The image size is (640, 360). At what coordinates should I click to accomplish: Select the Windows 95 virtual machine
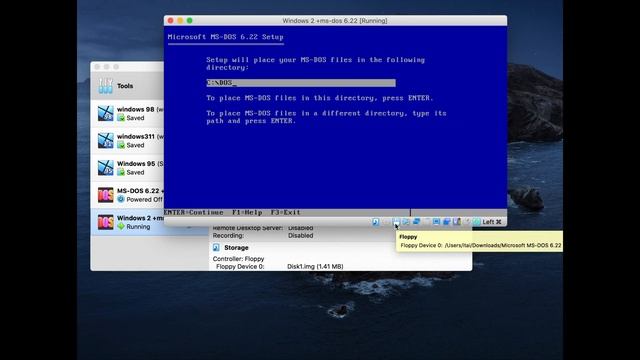click(x=127, y=168)
